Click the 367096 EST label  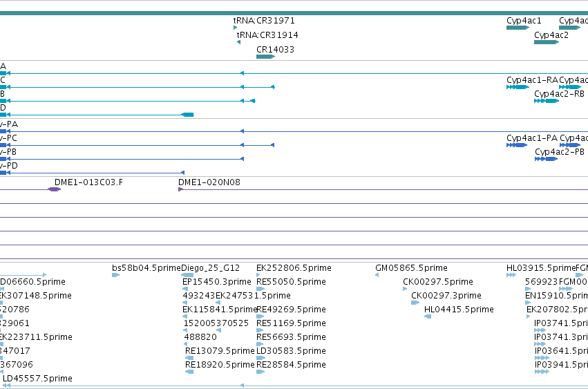click(16, 365)
